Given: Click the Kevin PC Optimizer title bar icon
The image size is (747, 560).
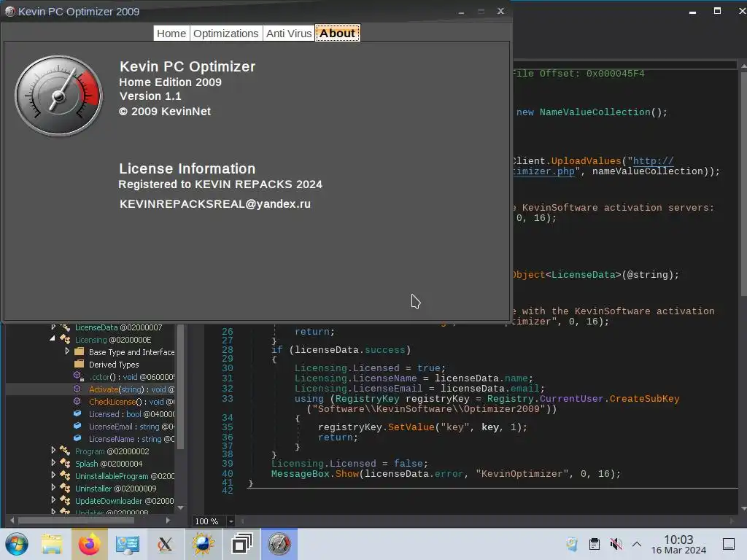Looking at the screenshot, I should click(x=9, y=12).
